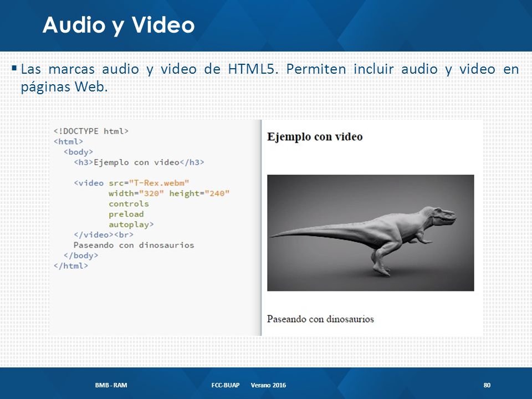Image resolution: width=532 pixels, height=399 pixels.
Task: Click the slide number 80
Action: coord(487,385)
